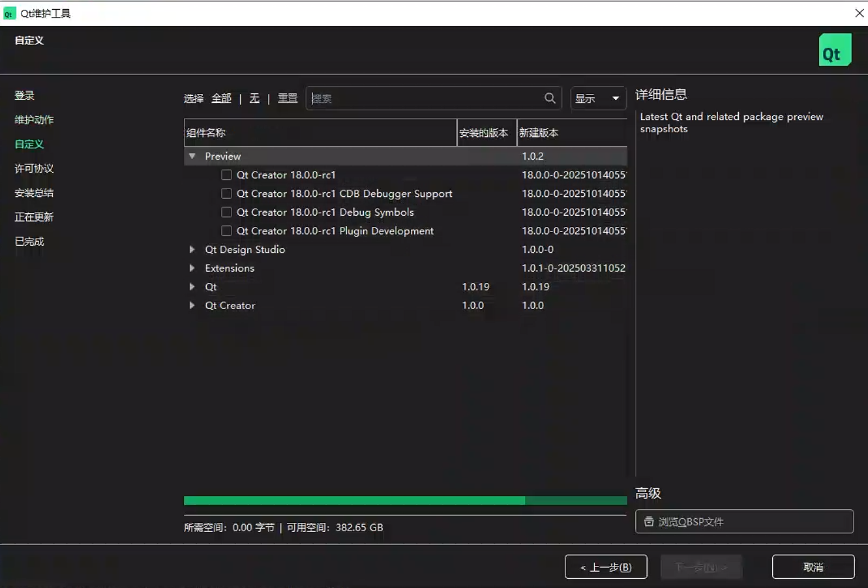
Task: Click the search magnifier icon
Action: coord(550,98)
